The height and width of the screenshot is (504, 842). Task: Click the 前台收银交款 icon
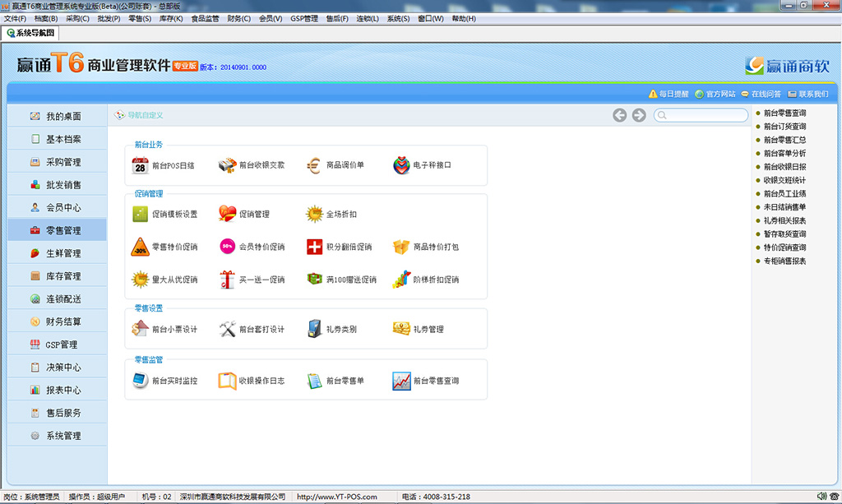[227, 165]
